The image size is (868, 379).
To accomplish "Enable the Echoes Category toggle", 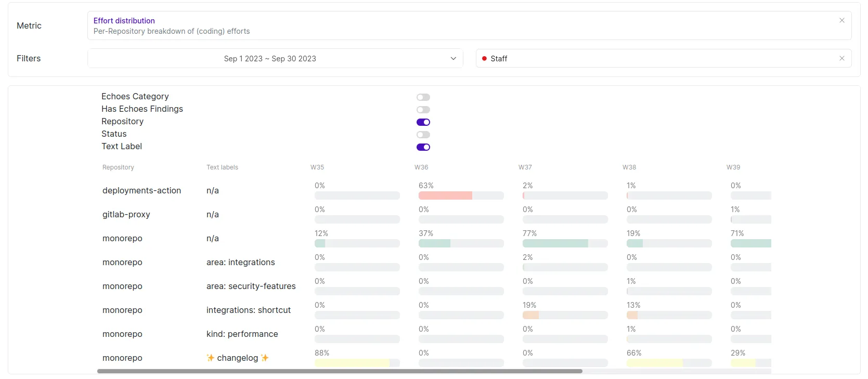I will 423,97.
